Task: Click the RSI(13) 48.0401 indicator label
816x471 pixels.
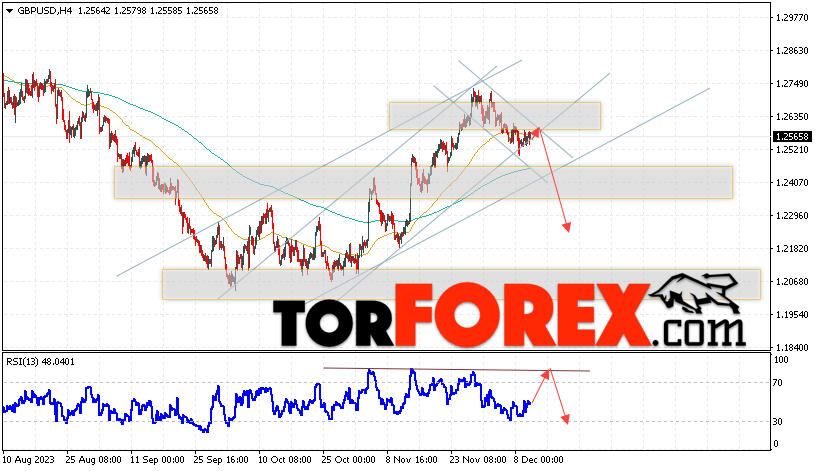Action: [x=41, y=362]
